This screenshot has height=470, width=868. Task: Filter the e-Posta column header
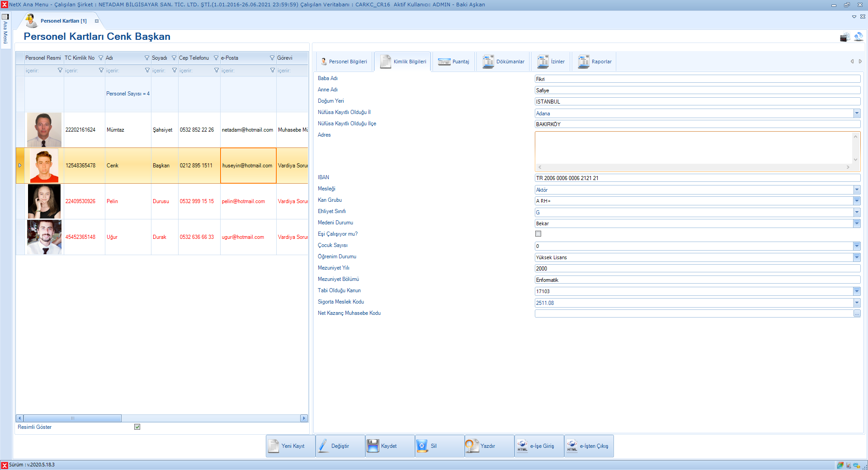click(x=272, y=58)
